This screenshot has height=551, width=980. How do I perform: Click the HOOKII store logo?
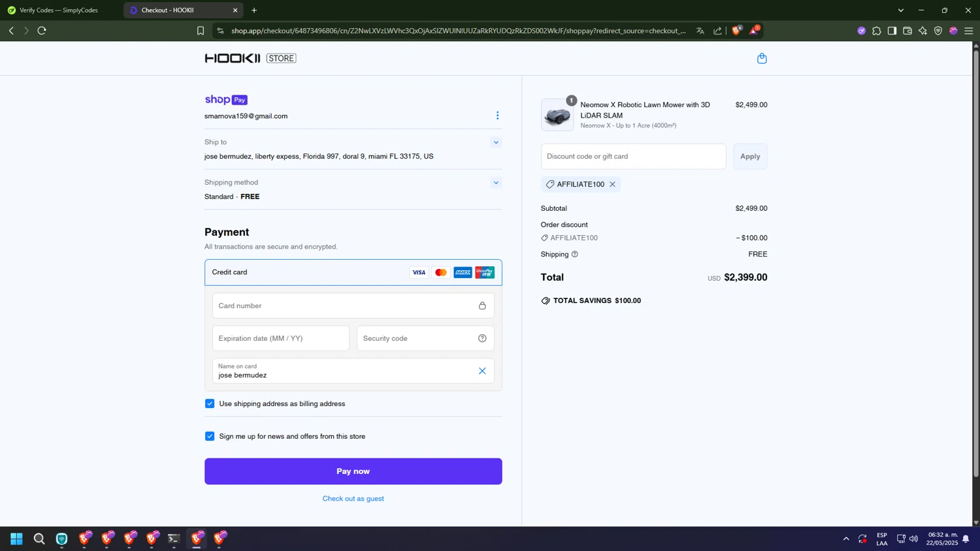250,58
